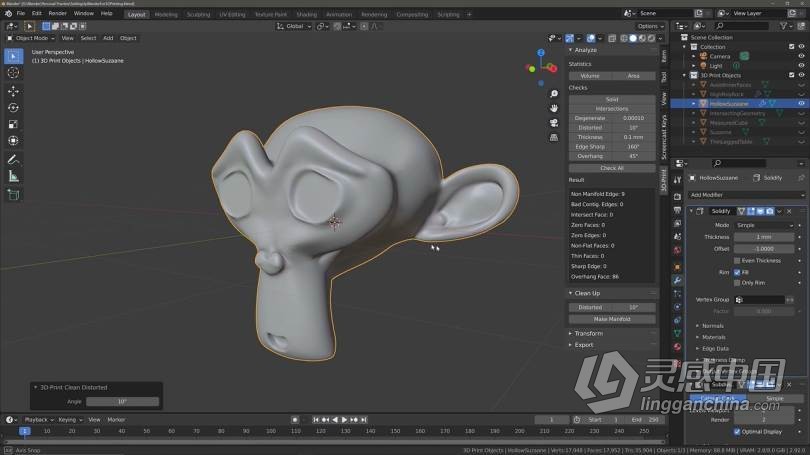
Task: Jump to end playback control
Action: (364, 420)
